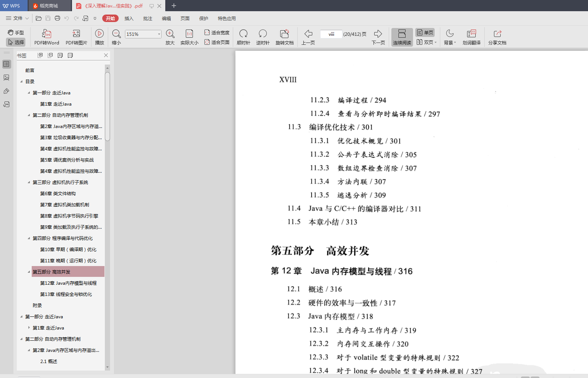588x378 pixels.
Task: Switch to the 保护 tab
Action: point(204,18)
